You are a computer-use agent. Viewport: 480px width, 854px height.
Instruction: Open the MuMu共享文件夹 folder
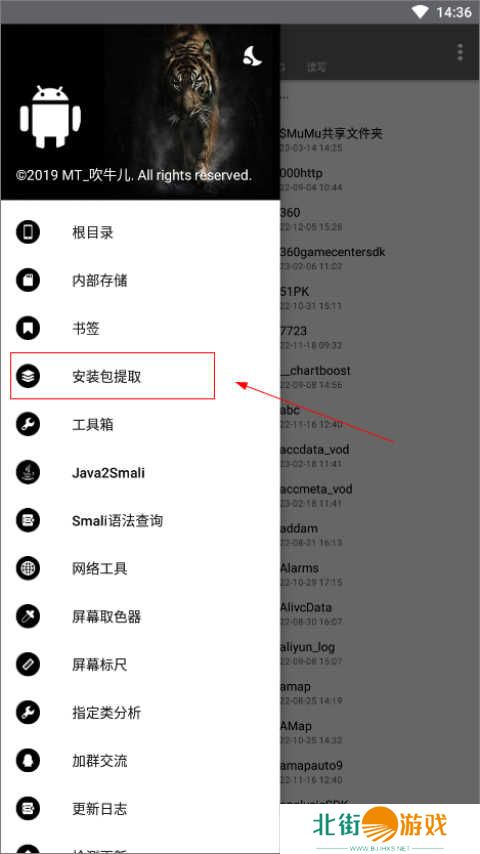coord(380,139)
